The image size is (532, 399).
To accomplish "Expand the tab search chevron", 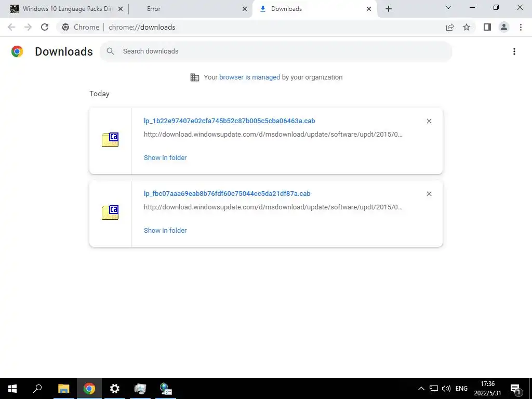I will [448, 7].
